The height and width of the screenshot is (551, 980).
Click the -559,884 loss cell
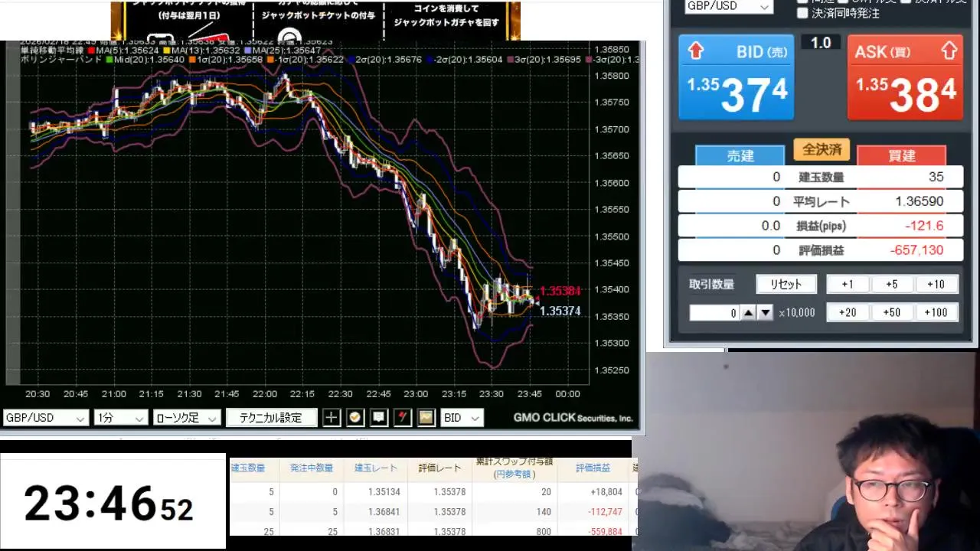pyautogui.click(x=605, y=532)
